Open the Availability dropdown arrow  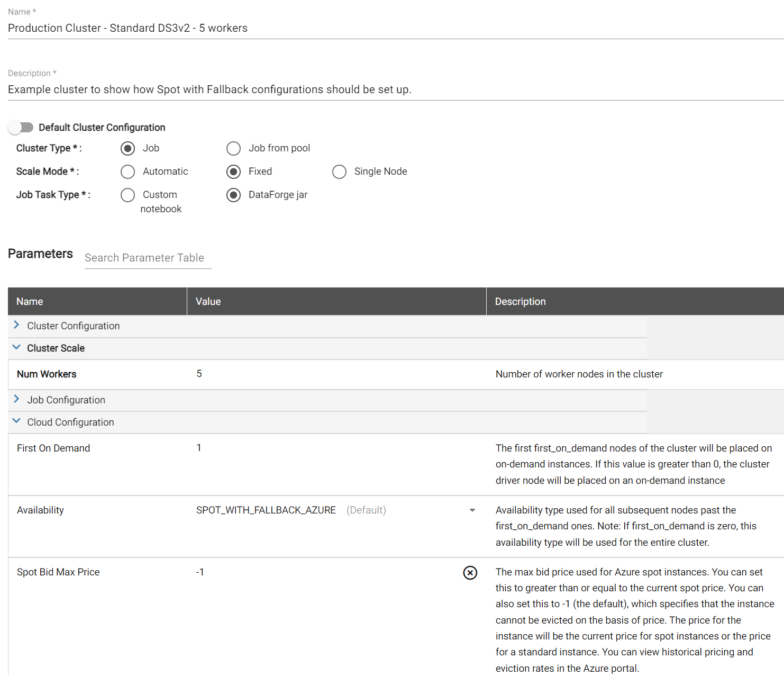coord(472,510)
